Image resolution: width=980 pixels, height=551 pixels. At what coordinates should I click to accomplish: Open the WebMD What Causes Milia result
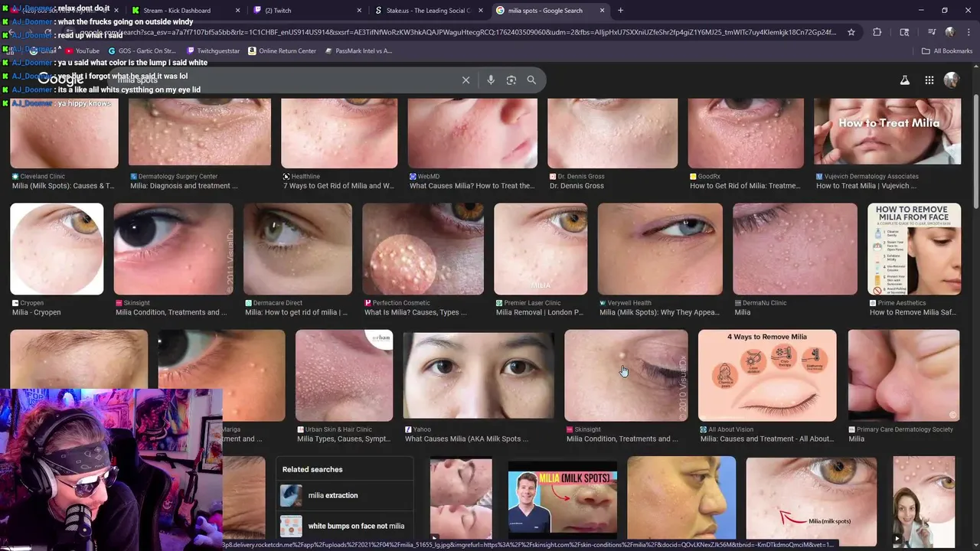[x=472, y=186]
